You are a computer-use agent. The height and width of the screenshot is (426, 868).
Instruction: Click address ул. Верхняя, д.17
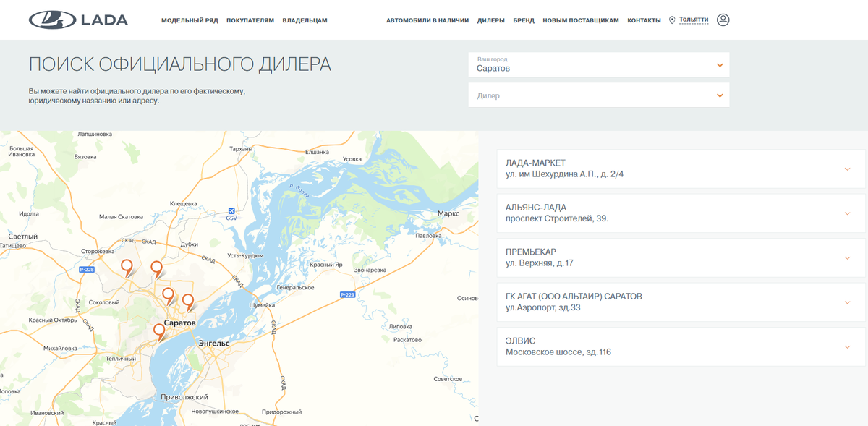click(540, 263)
